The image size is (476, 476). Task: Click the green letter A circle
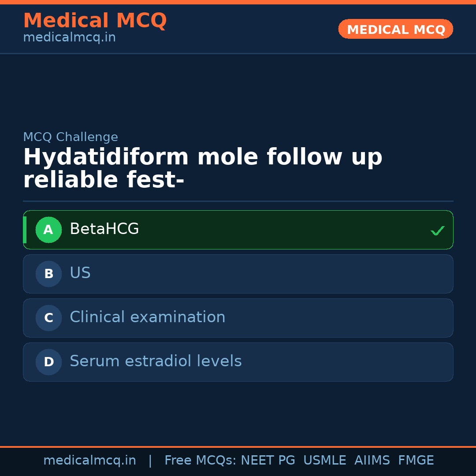click(x=48, y=230)
